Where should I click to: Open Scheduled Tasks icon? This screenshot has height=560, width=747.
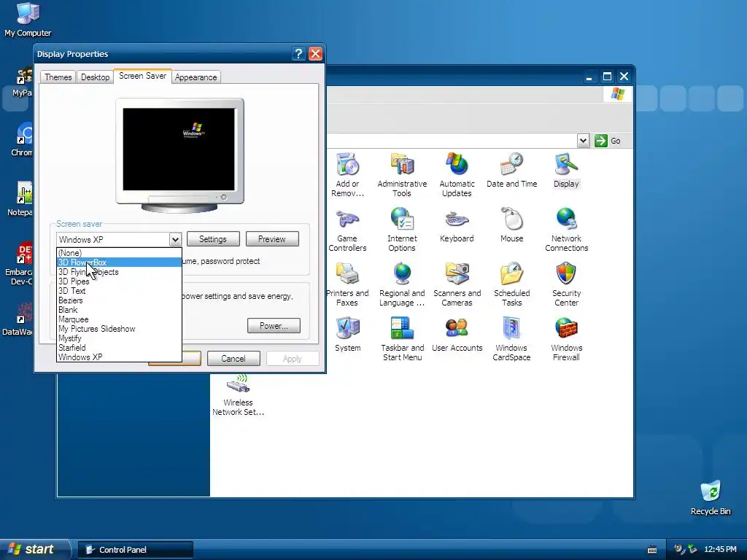click(511, 284)
